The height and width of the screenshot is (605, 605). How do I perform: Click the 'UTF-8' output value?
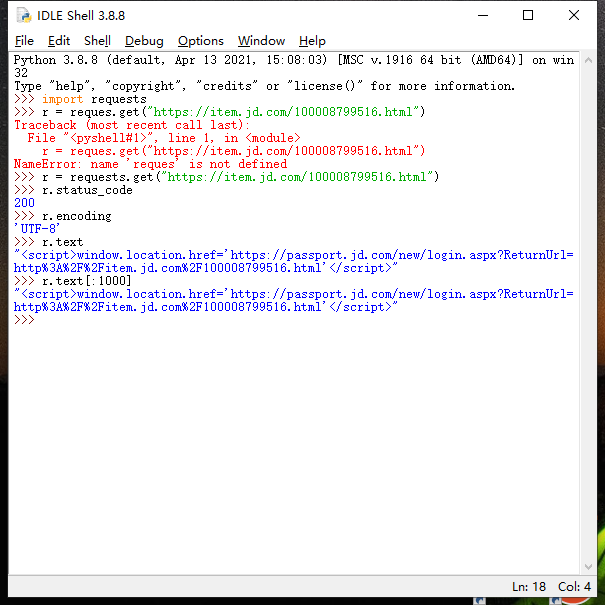[37, 229]
